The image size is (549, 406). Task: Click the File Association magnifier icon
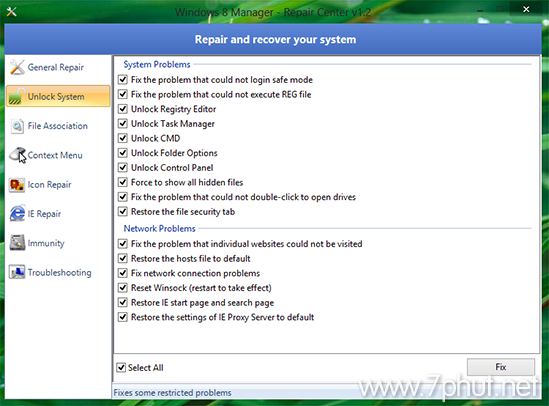point(17,126)
